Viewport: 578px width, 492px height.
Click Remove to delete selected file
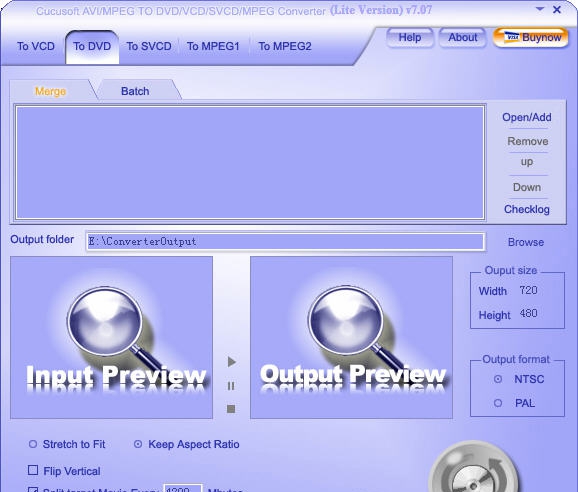(527, 141)
